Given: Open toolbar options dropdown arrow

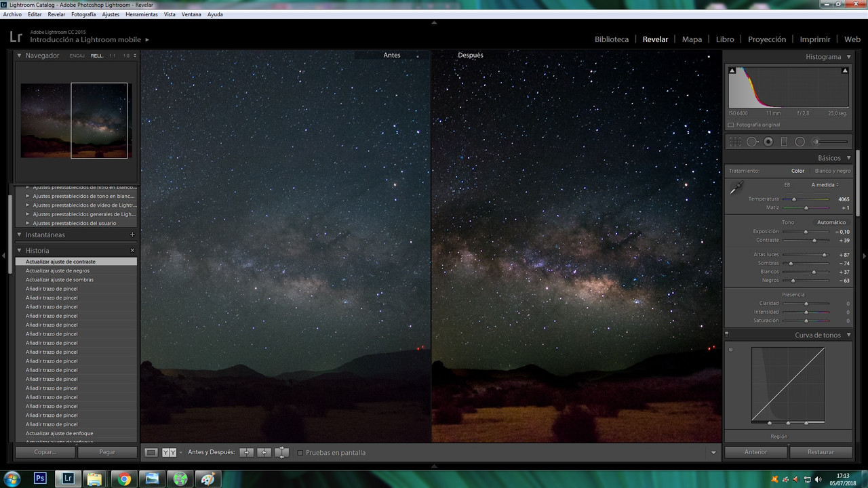Looking at the screenshot, I should 713,453.
